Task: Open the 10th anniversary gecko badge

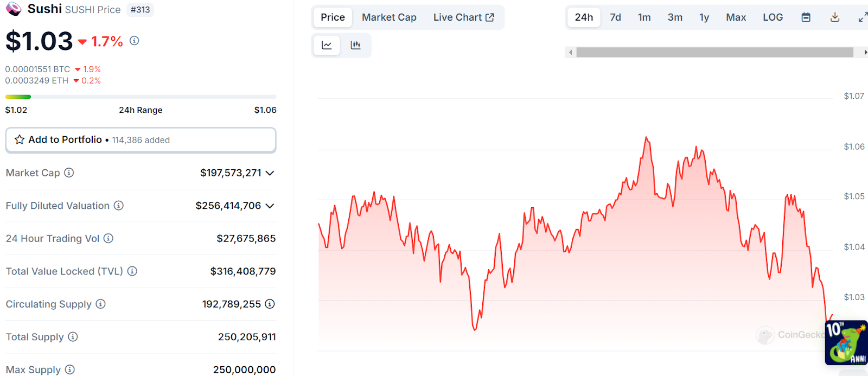Action: 846,343
